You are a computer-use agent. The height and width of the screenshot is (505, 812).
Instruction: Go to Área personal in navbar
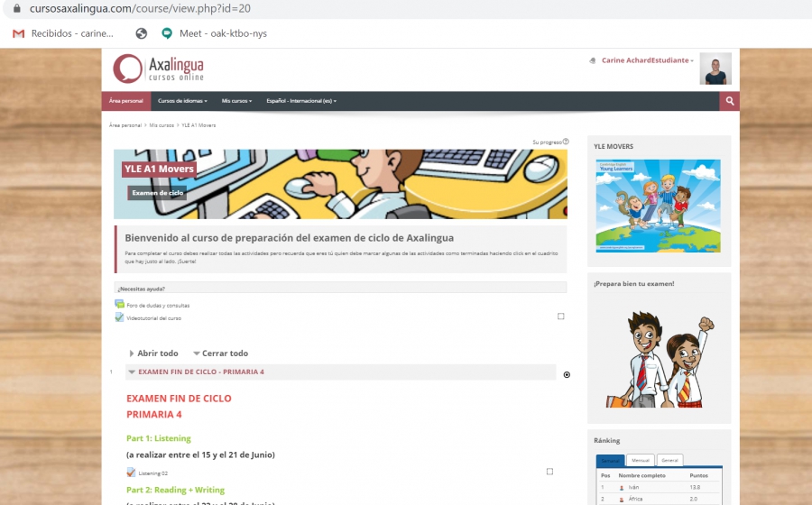125,101
